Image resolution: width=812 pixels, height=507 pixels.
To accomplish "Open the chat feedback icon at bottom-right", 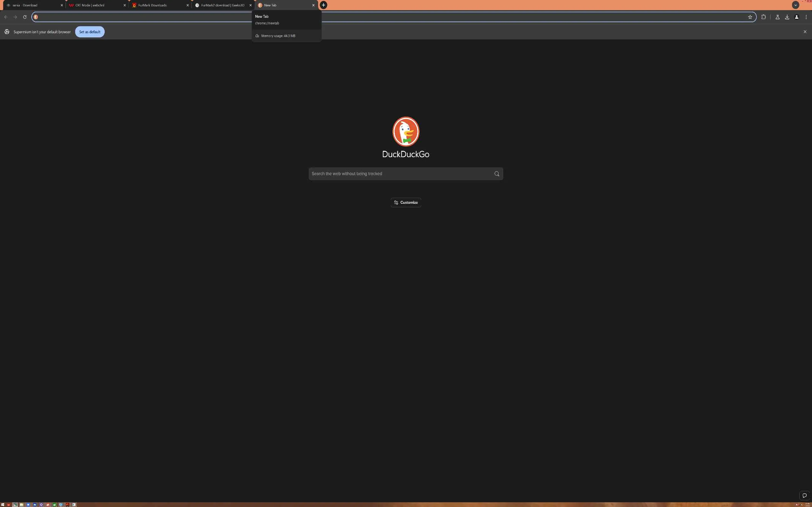I will [804, 495].
